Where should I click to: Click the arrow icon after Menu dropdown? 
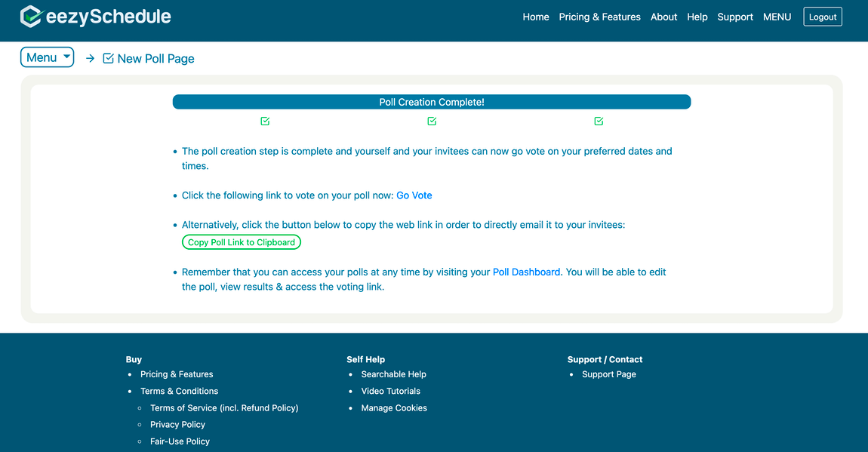pyautogui.click(x=91, y=58)
